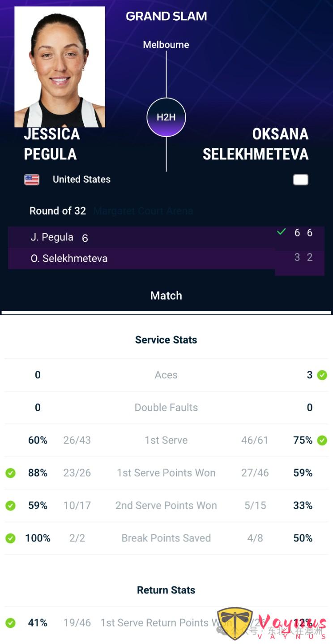Click the blank flag next to Selekhmeteva

click(x=301, y=180)
